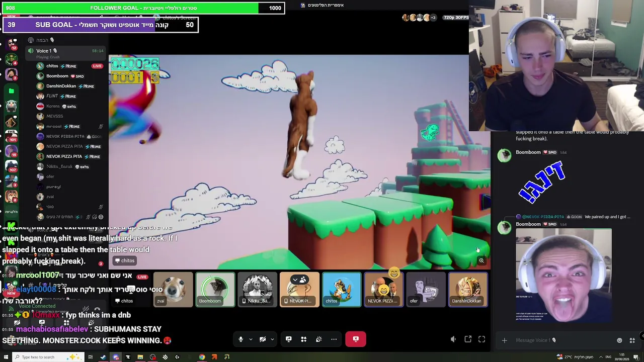Screen dimensions: 644x362
Task: Select DanshinDokkan's participant tile
Action: [468, 290]
